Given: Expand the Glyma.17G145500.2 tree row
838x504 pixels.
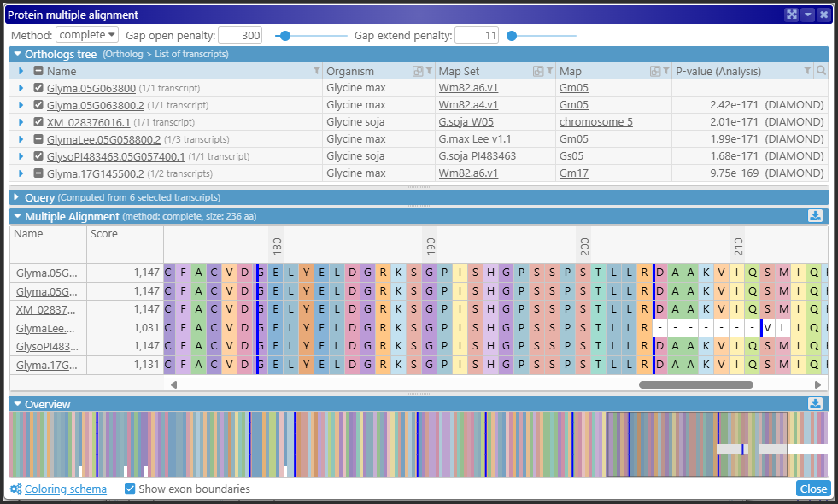Looking at the screenshot, I should (21, 173).
